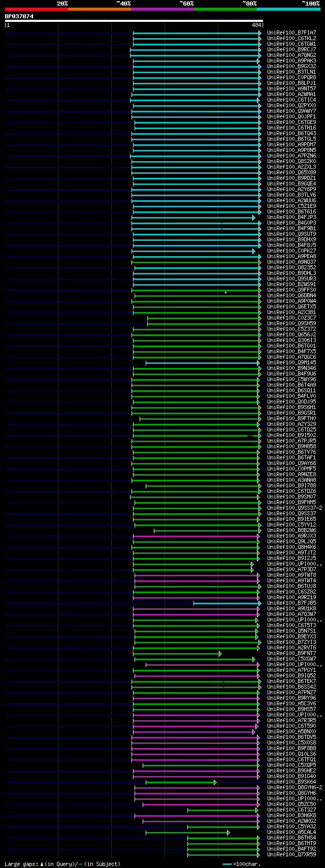Select label UniRef100_Q5ZC50

tap(291, 804)
